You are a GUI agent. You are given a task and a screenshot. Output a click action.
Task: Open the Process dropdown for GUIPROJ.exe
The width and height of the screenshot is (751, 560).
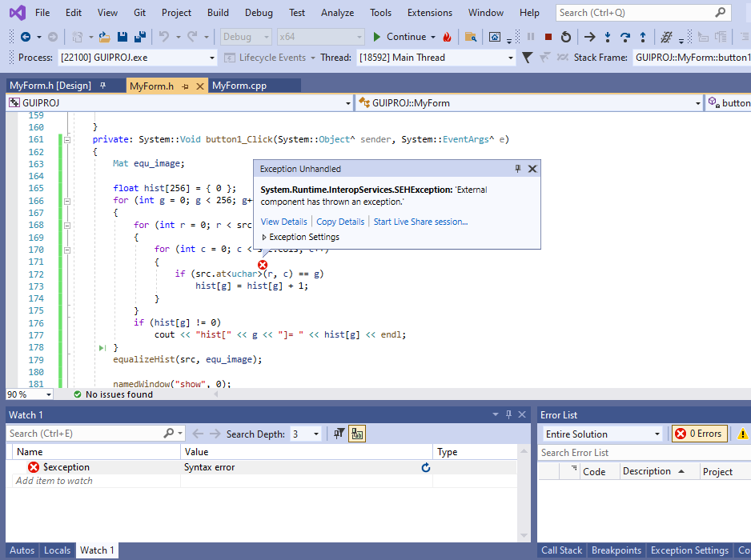pyautogui.click(x=211, y=58)
